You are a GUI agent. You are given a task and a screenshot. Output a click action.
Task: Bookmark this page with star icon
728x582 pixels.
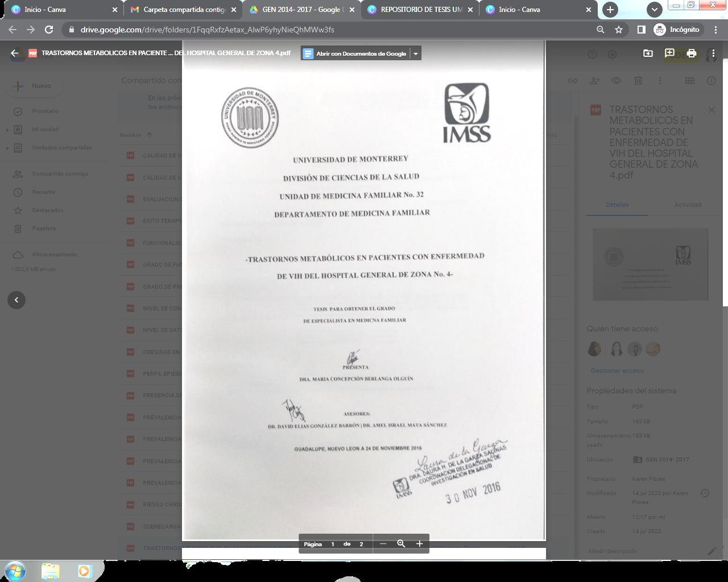click(619, 30)
